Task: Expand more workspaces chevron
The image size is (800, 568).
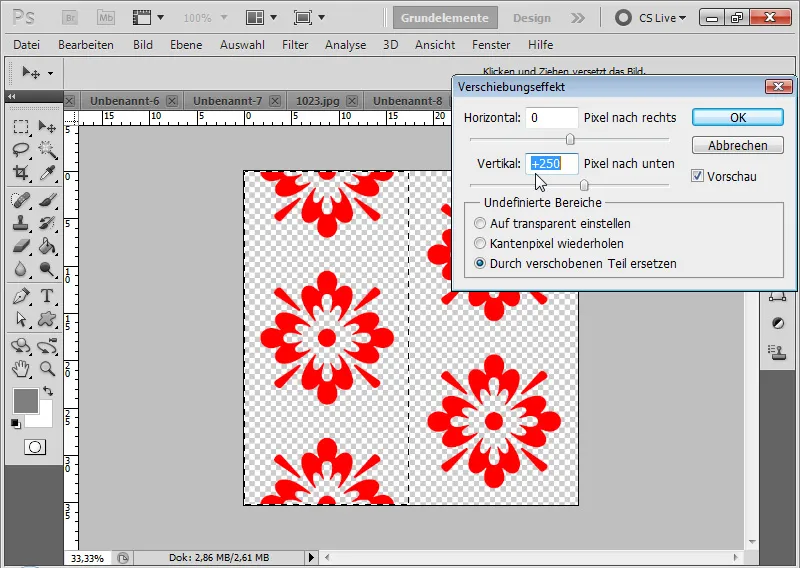Action: pos(578,18)
